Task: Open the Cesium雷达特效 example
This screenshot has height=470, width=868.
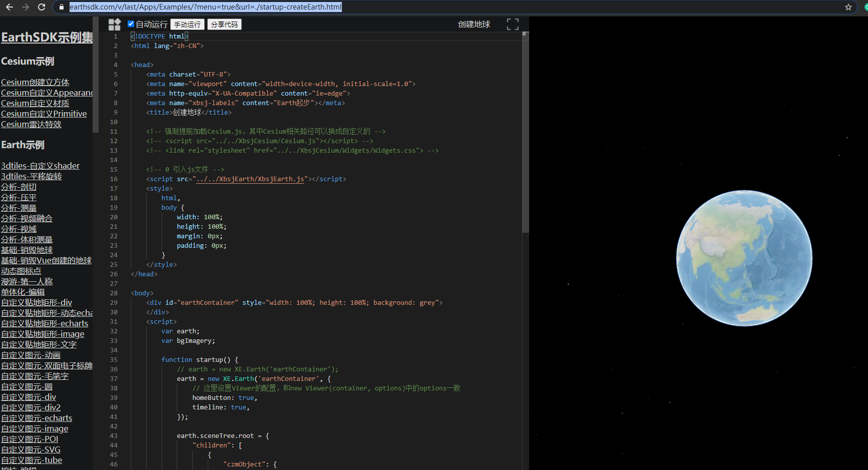Action: tap(31, 124)
